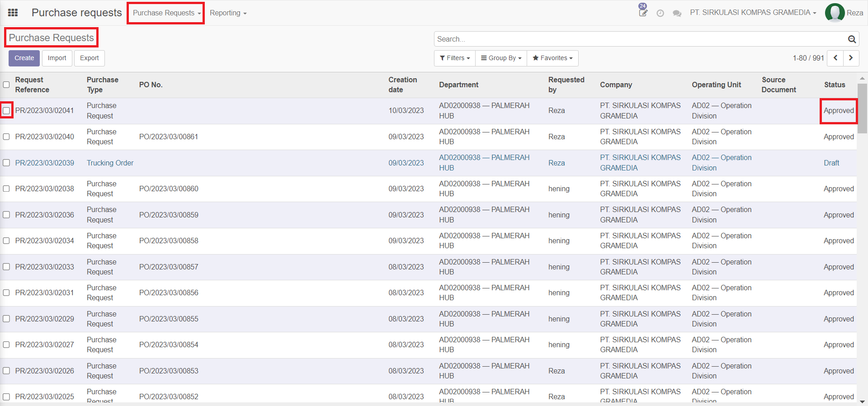Check the row PR/2023/03/02036
Viewport: 868px width, 406px height.
(6, 215)
